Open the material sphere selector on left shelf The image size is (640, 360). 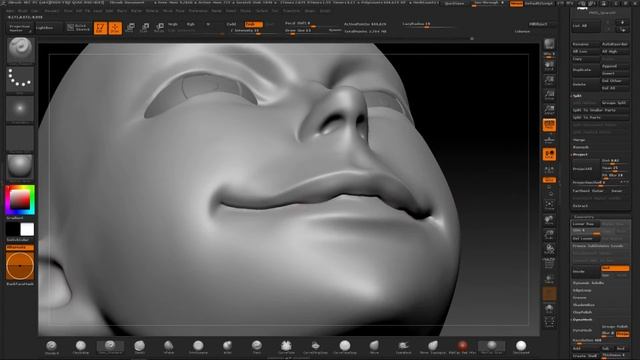tap(20, 166)
